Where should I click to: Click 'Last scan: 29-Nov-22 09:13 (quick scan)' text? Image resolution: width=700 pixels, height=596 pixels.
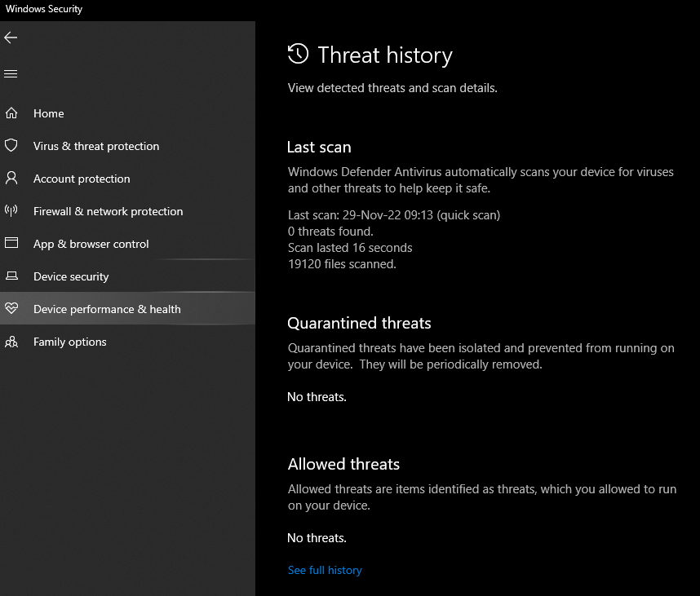click(x=394, y=215)
